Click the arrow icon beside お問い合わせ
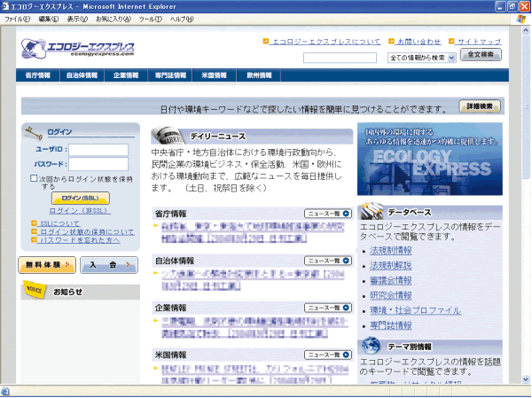This screenshot has height=398, width=532. coord(390,42)
